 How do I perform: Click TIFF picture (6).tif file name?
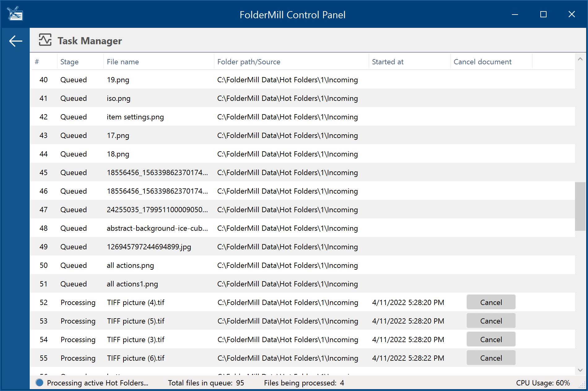coord(136,358)
